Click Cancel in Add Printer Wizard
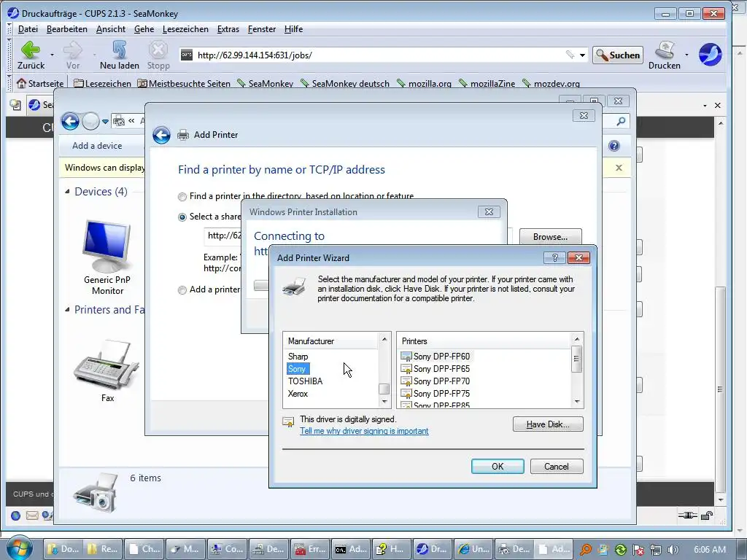The width and height of the screenshot is (747, 560). (x=557, y=466)
